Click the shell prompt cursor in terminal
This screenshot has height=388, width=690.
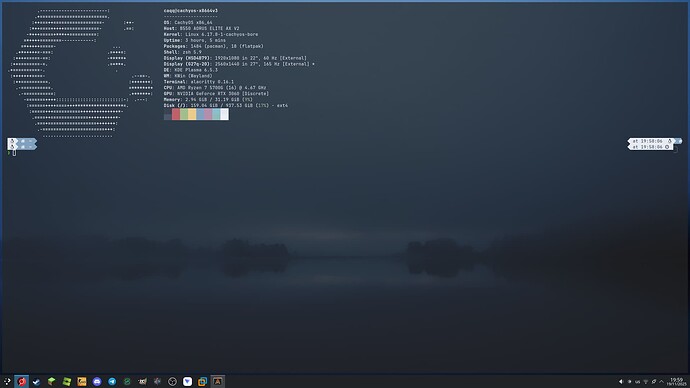pos(14,153)
